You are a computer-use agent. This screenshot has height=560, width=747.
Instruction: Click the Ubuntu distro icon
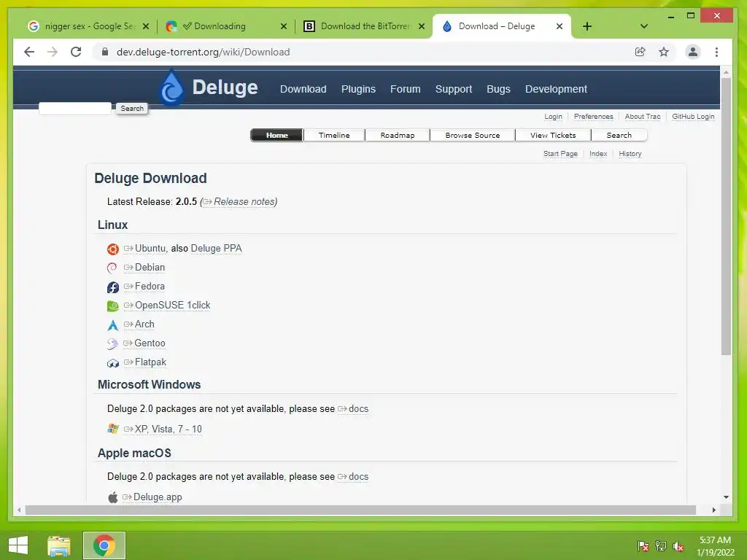pyautogui.click(x=113, y=249)
